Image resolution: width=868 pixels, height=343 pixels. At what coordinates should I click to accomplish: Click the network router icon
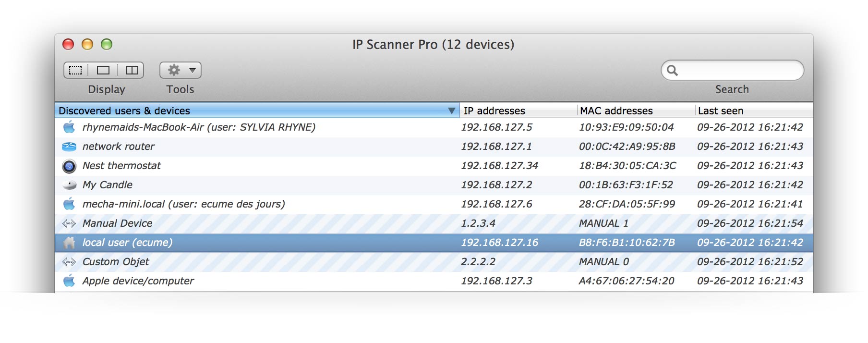(x=69, y=147)
